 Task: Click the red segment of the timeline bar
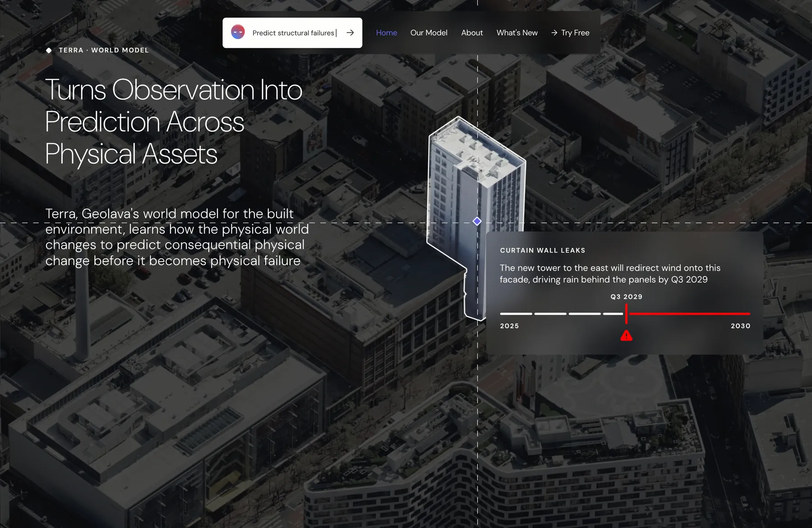tap(689, 313)
